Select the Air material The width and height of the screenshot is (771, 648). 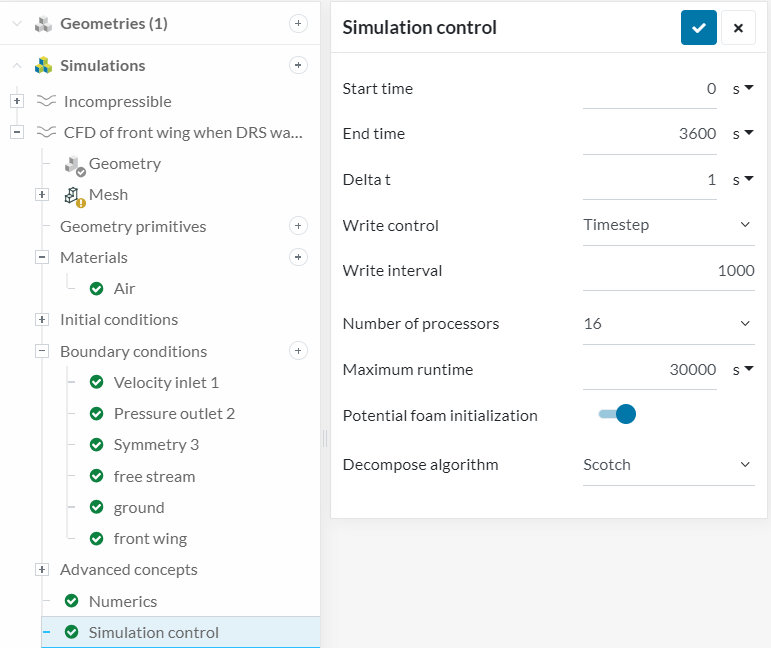[124, 288]
